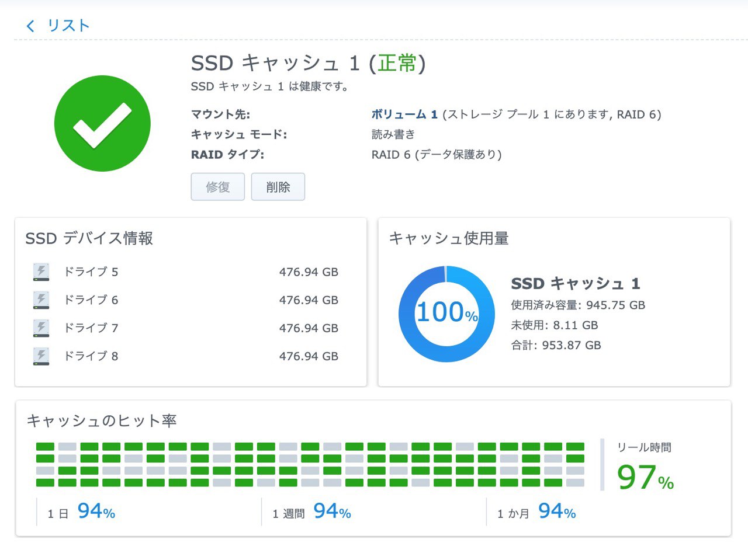Image resolution: width=748 pixels, height=560 pixels.
Task: Click the キャッシュのヒット率 panel heading
Action: click(102, 420)
